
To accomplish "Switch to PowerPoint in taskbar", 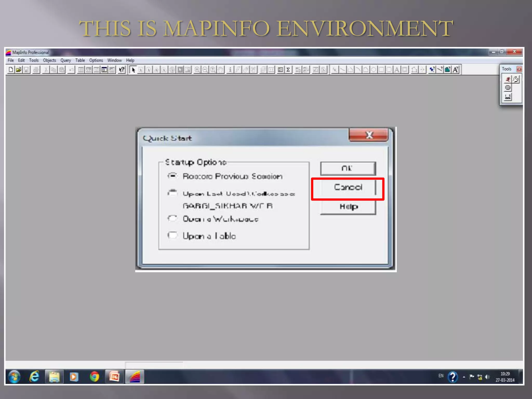I will tap(114, 377).
